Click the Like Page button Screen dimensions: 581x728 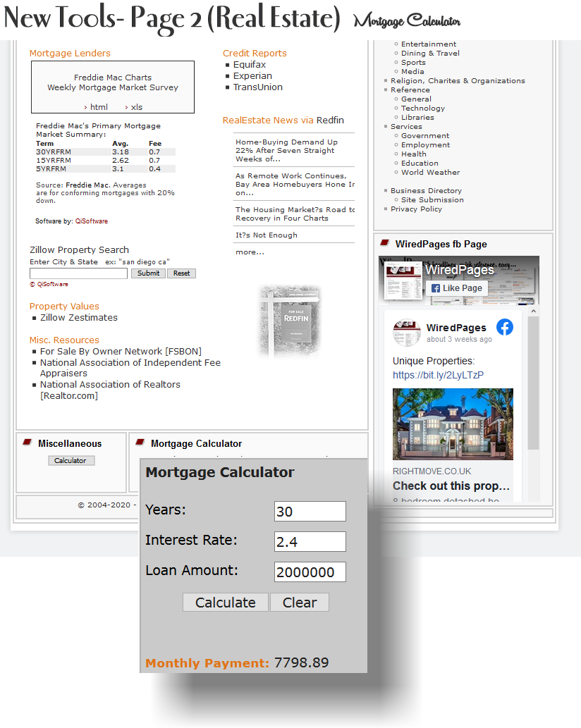click(457, 288)
